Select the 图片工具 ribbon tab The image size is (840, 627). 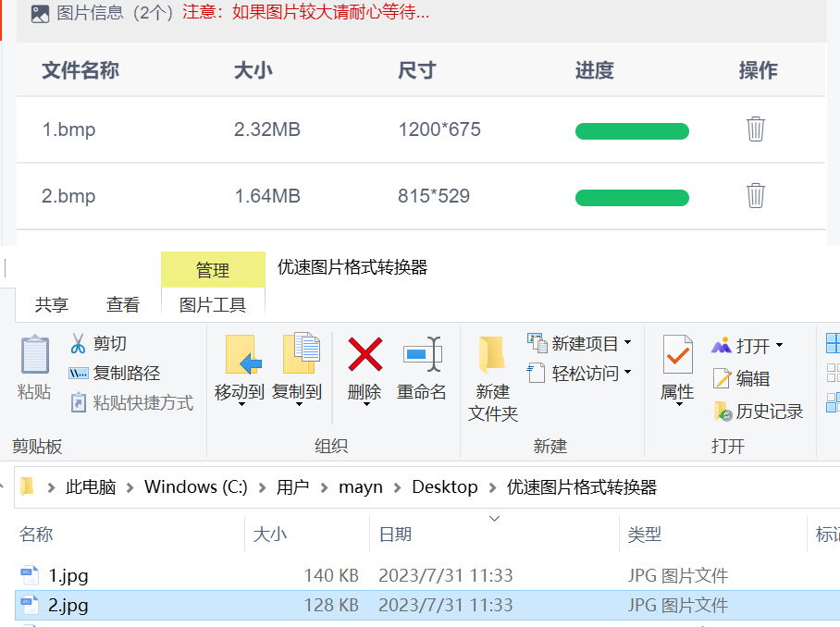[x=213, y=304]
